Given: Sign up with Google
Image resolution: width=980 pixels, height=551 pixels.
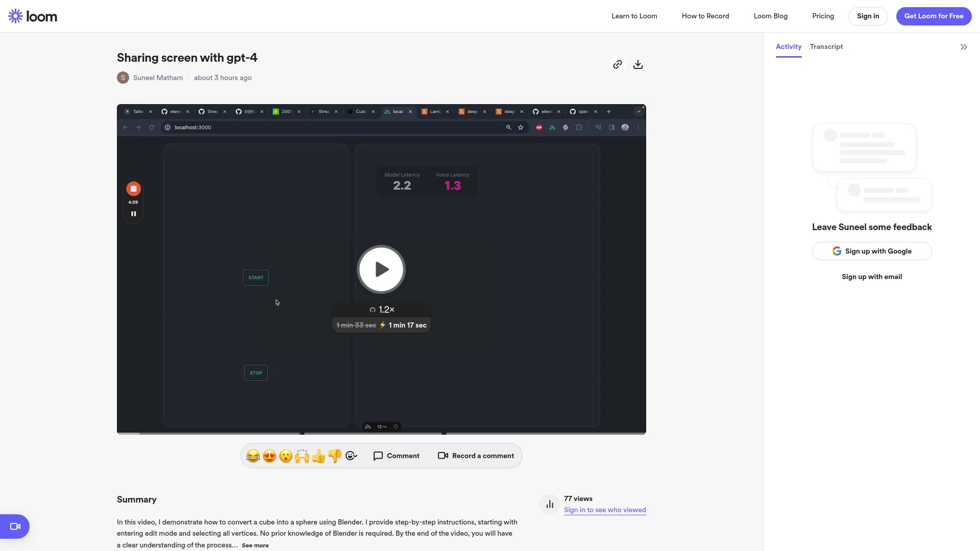Looking at the screenshot, I should coord(872,251).
